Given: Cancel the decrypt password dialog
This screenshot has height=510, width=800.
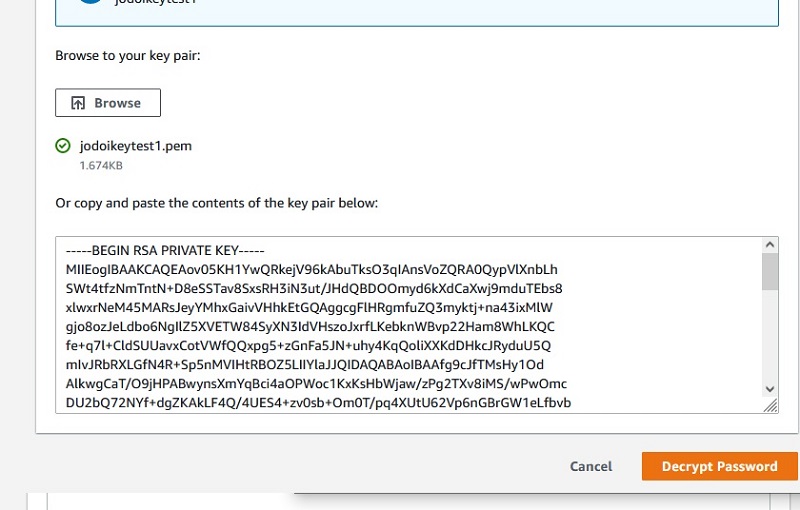Looking at the screenshot, I should click(x=590, y=466).
